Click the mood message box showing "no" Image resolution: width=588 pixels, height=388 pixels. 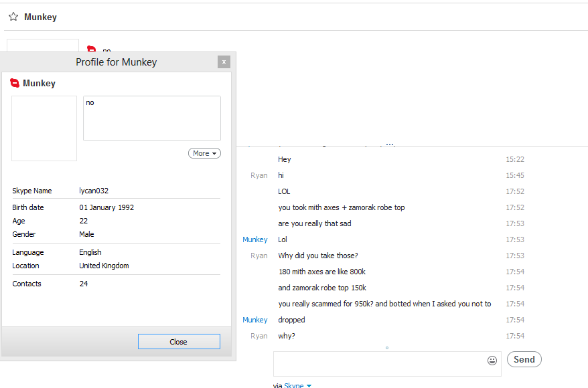point(152,118)
